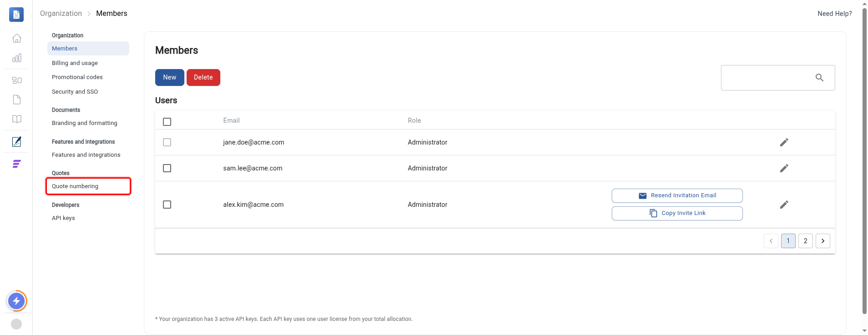Open the bar chart analytics icon
Screen dimensions: 868x335
17,58
